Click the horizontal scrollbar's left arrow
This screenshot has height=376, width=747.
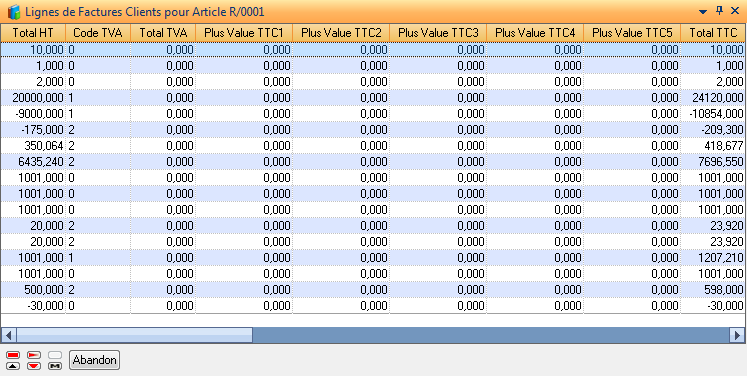point(9,335)
